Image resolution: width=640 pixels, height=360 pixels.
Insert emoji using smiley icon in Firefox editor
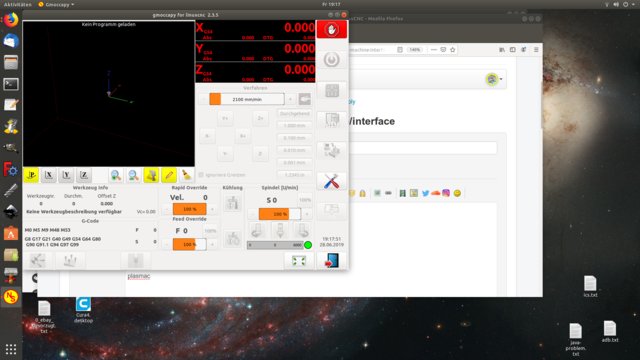(457, 193)
